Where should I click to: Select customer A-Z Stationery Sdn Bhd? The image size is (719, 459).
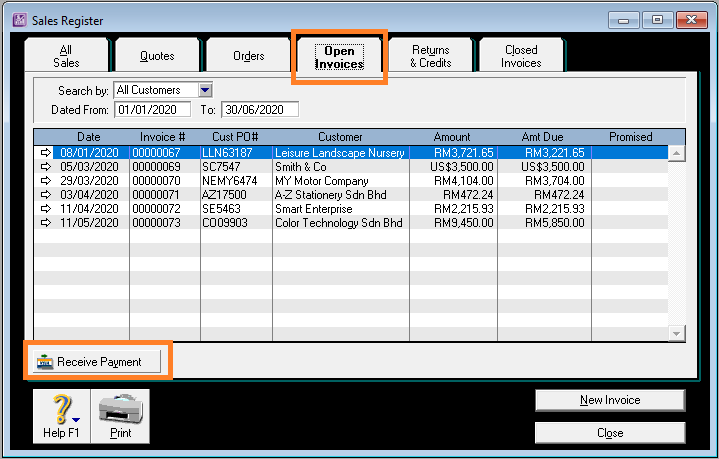click(331, 195)
